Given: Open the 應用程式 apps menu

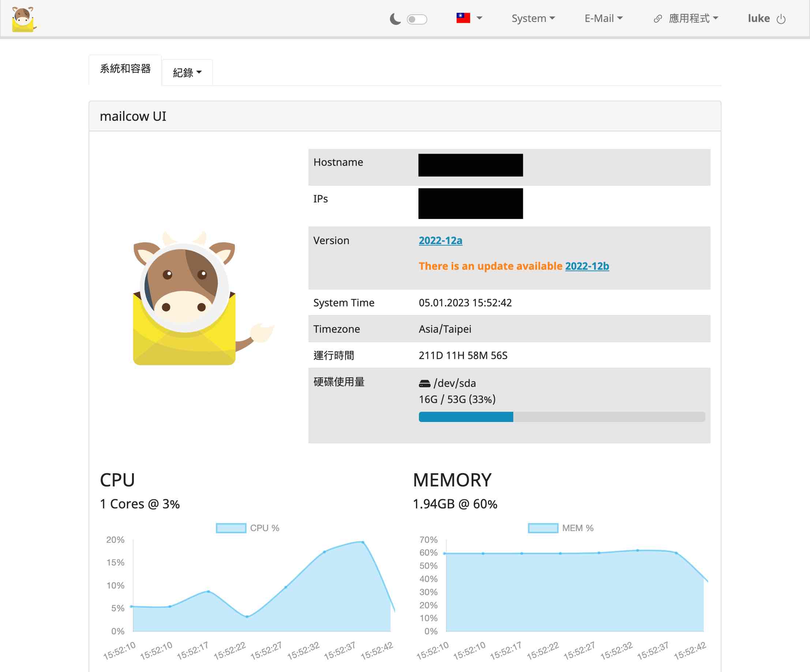Looking at the screenshot, I should point(693,19).
